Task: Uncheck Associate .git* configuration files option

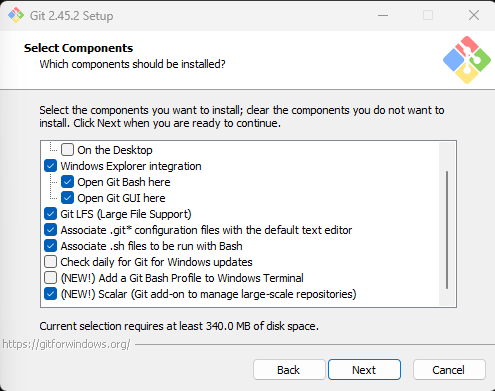Action: (x=50, y=230)
